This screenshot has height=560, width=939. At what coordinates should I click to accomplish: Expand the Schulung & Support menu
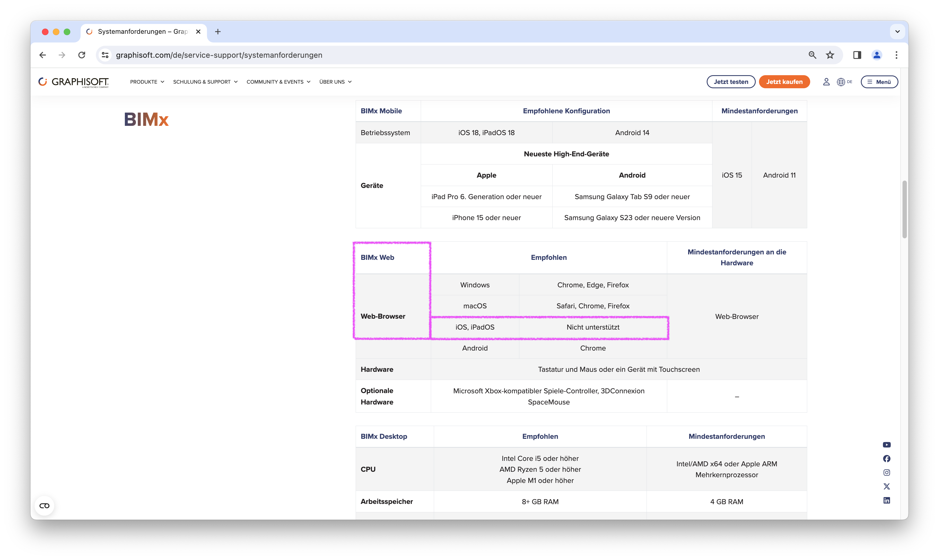tap(205, 82)
